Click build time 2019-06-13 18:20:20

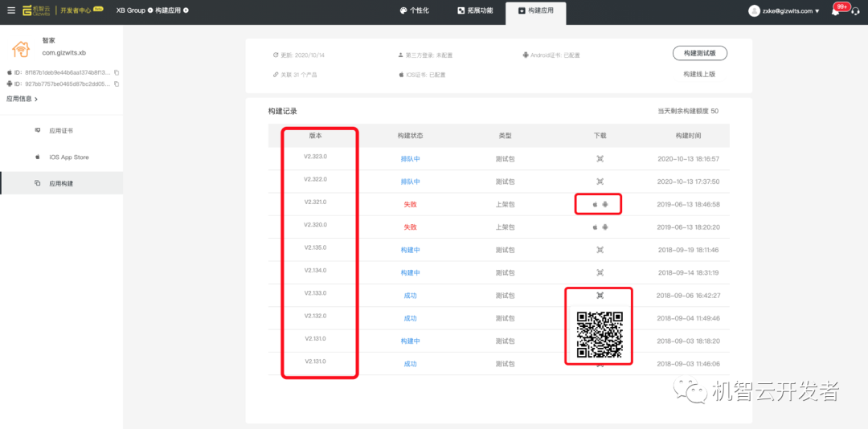pyautogui.click(x=688, y=227)
